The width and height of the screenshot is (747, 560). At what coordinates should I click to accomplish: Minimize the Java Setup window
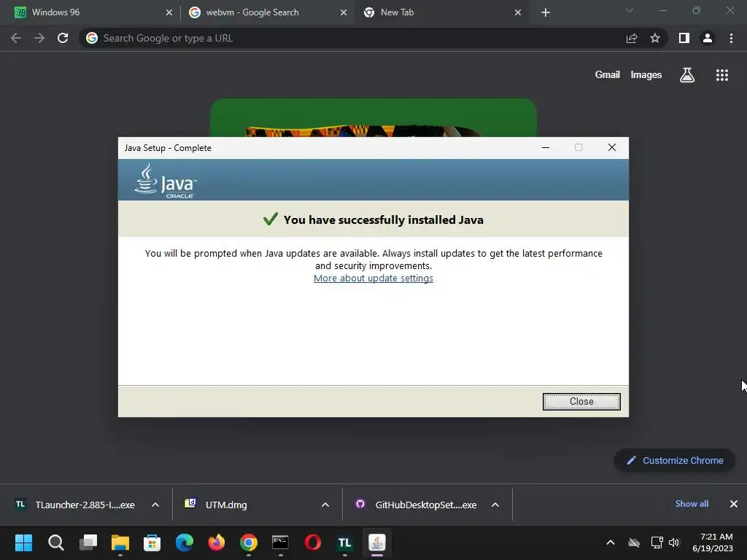coord(546,147)
